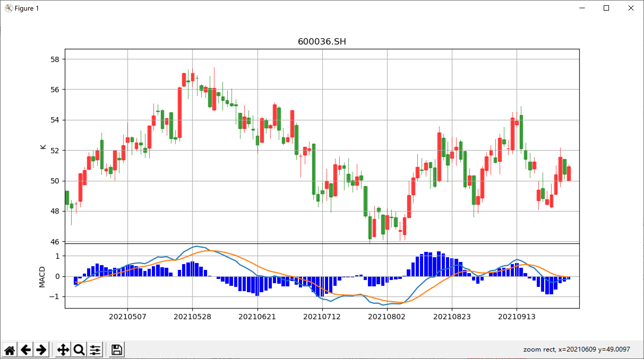Save the figure with floppy icon
Viewport: 644px width, 359px height.
point(117,350)
